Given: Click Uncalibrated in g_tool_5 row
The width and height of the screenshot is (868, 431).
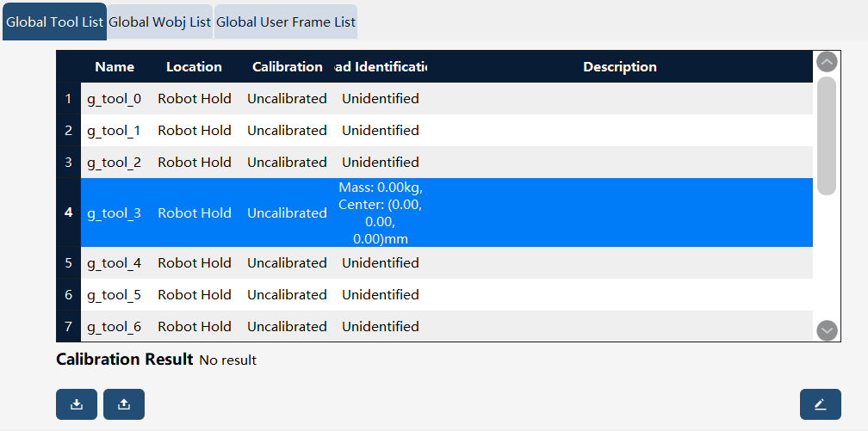Looking at the screenshot, I should [287, 295].
